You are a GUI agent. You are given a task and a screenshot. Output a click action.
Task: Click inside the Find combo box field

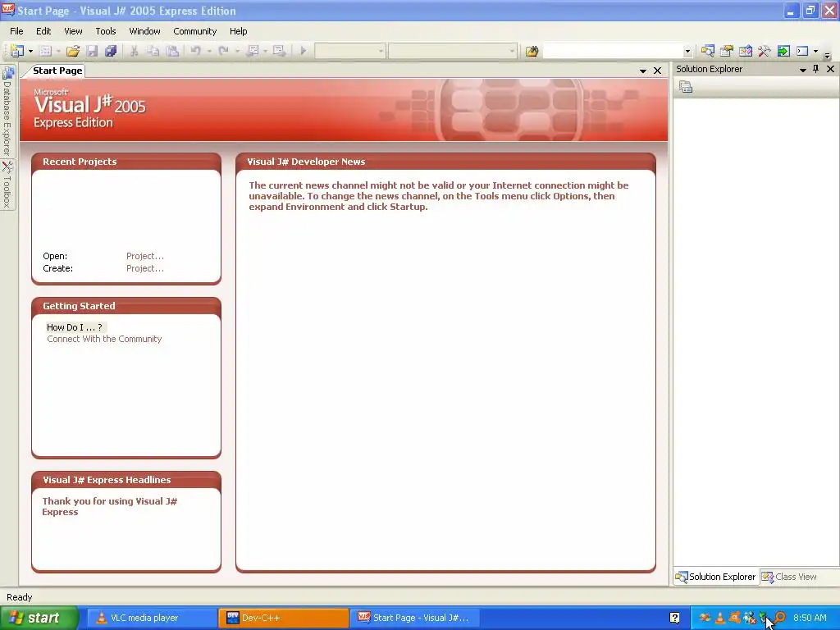(x=613, y=51)
